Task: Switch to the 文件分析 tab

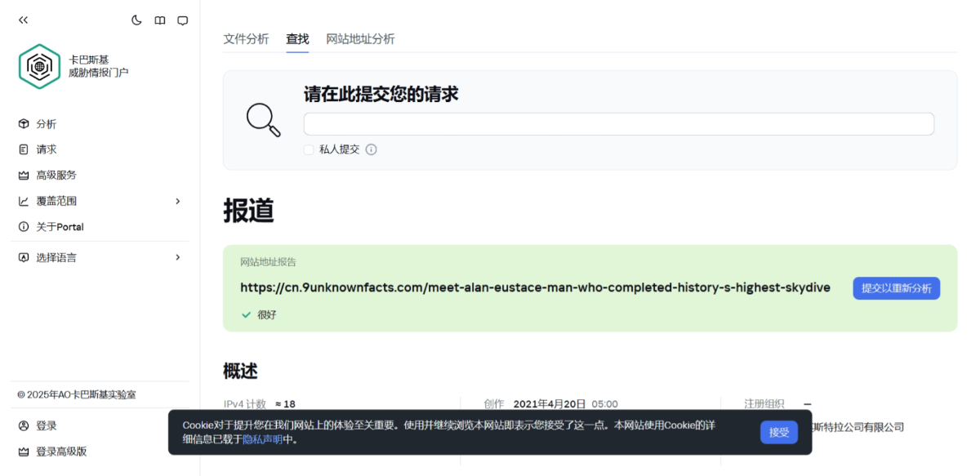Action: (246, 38)
